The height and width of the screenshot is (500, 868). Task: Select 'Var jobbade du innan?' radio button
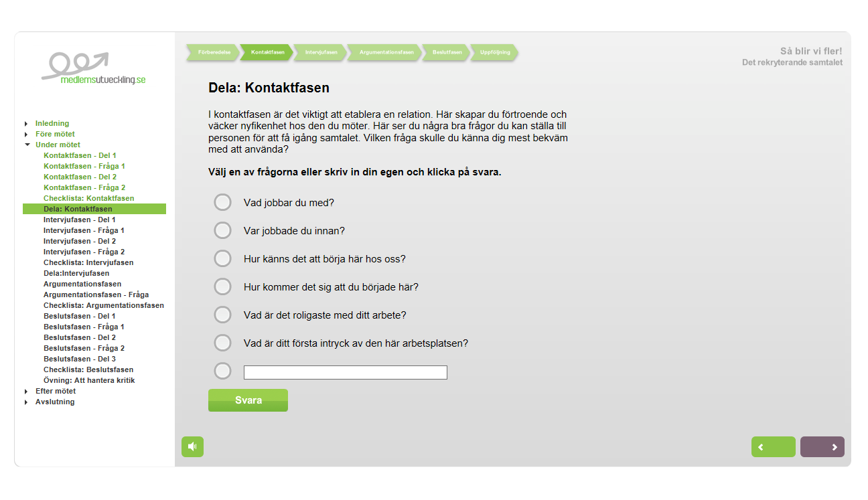tap(222, 230)
